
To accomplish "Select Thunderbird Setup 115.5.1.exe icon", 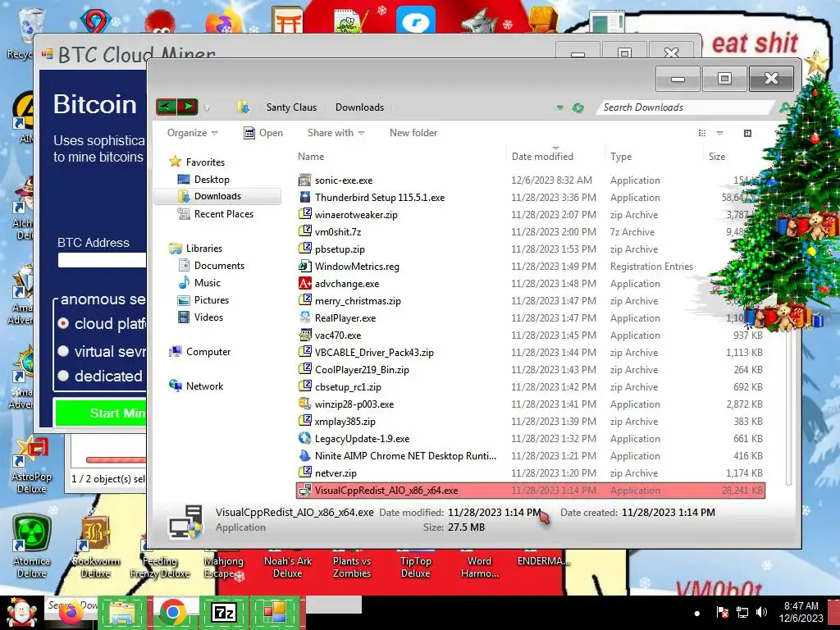I will [x=305, y=197].
